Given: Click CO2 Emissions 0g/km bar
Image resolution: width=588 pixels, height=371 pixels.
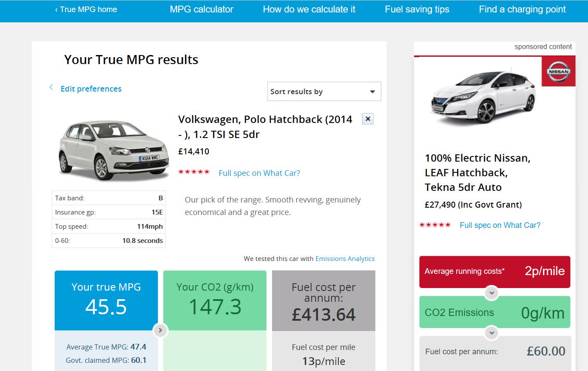Looking at the screenshot, I should (495, 313).
